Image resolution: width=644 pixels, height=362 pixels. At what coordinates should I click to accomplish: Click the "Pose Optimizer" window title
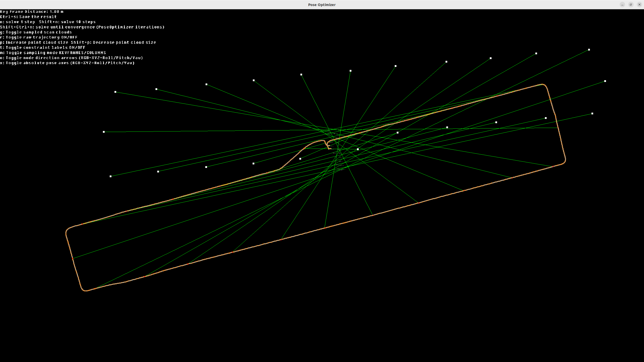point(322,5)
